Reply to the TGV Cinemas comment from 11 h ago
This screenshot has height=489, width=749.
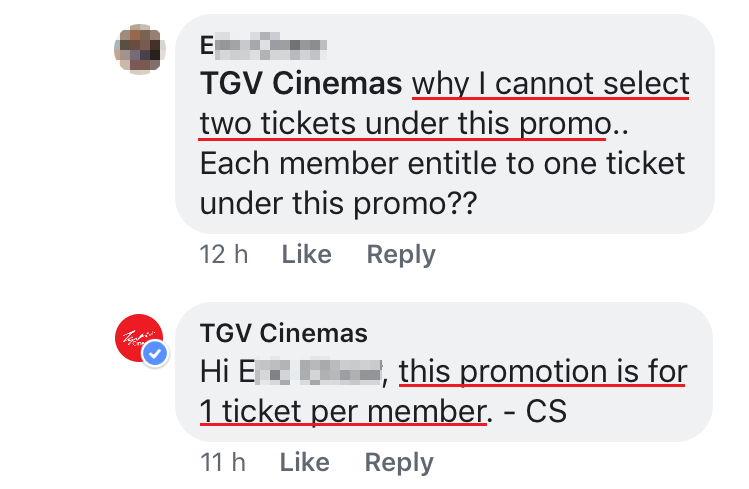(399, 462)
